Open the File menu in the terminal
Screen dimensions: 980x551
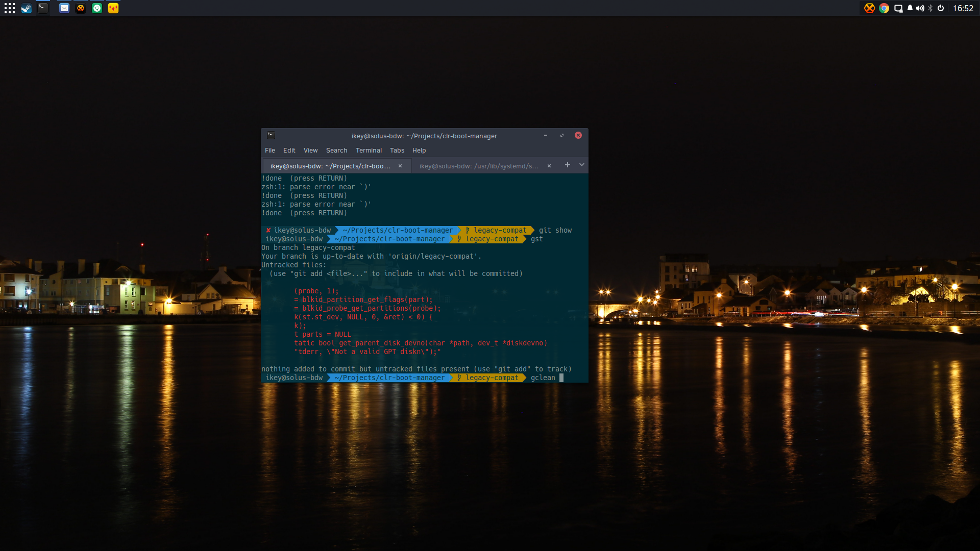point(270,151)
